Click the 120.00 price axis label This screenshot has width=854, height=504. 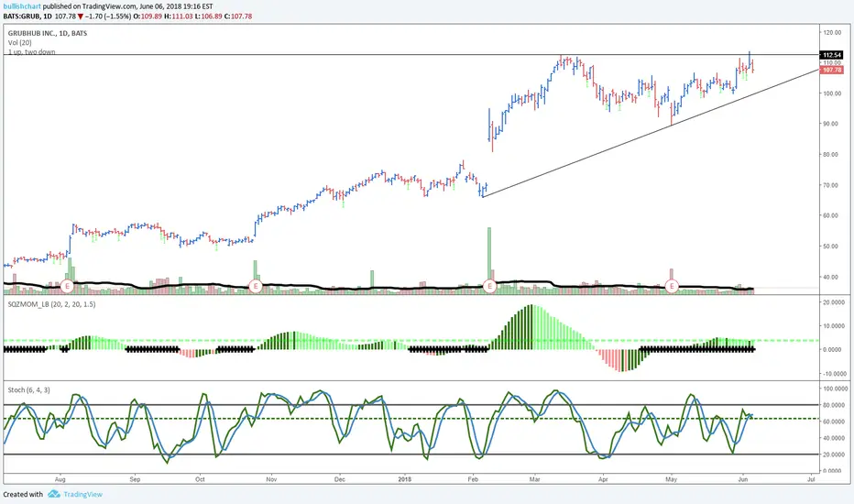point(832,33)
